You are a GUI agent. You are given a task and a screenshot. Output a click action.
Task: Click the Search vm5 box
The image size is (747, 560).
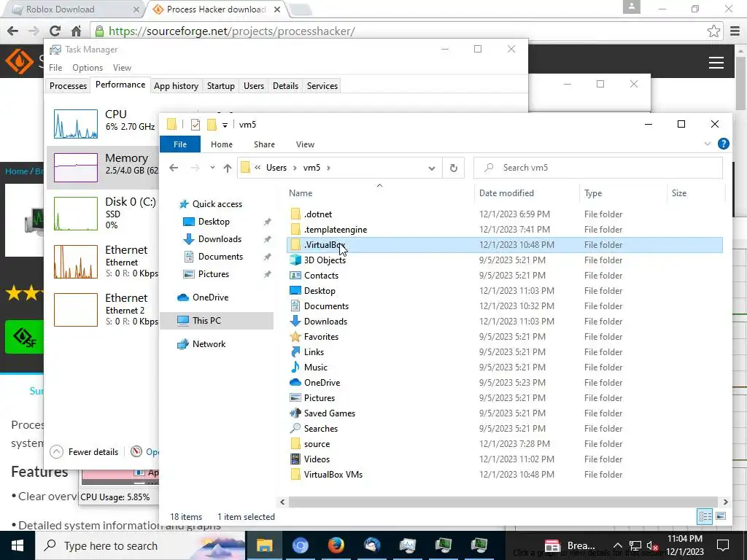click(598, 168)
